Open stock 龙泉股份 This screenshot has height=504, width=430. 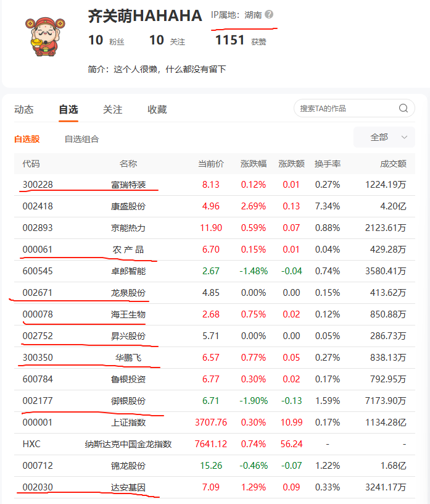point(128,293)
